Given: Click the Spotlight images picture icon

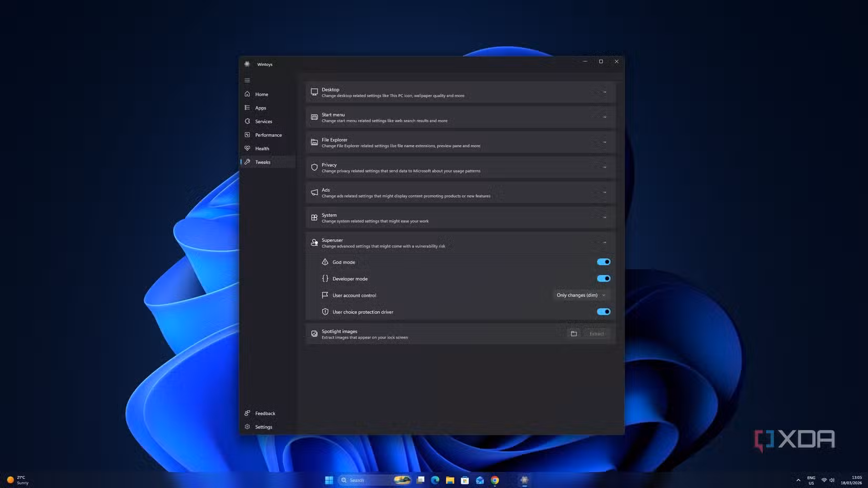Looking at the screenshot, I should (x=314, y=334).
